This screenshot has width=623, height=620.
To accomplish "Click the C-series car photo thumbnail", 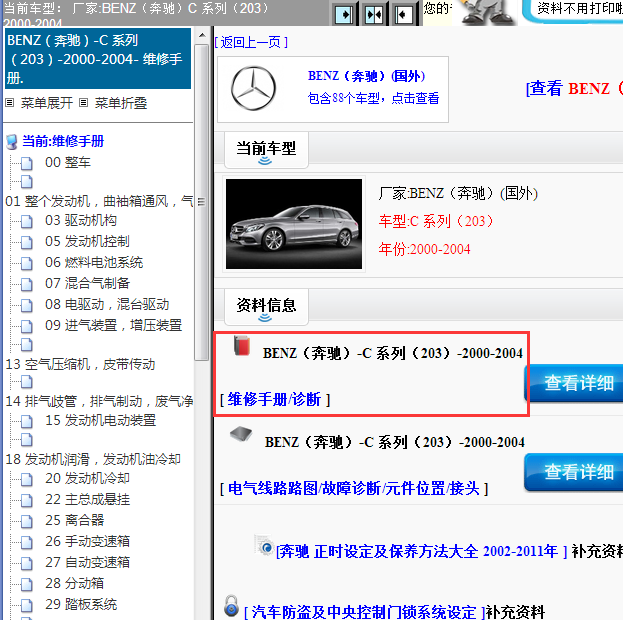I will point(294,224).
